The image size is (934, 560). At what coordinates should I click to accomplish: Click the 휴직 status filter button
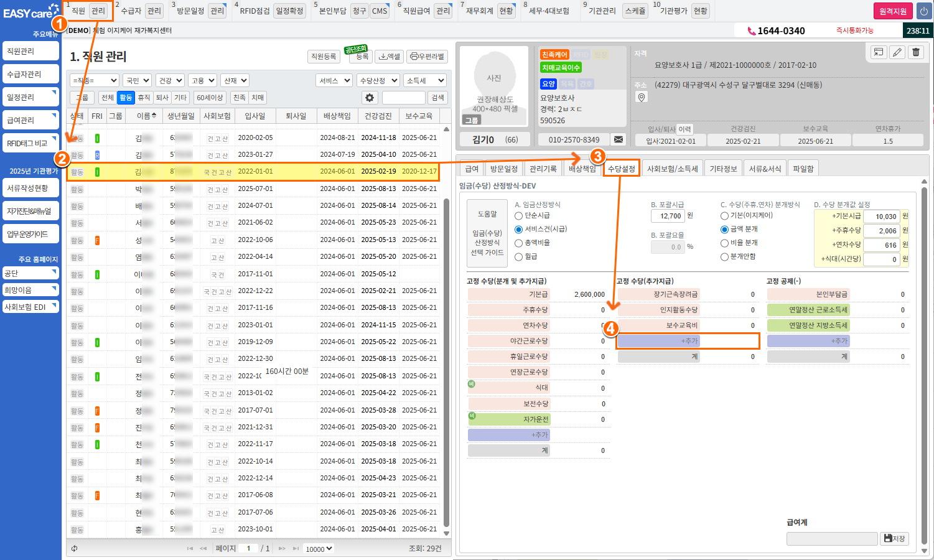pos(144,98)
